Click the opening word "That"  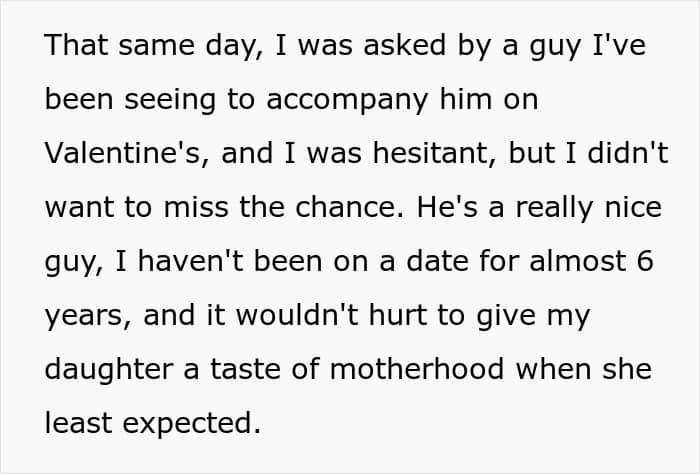click(x=73, y=47)
